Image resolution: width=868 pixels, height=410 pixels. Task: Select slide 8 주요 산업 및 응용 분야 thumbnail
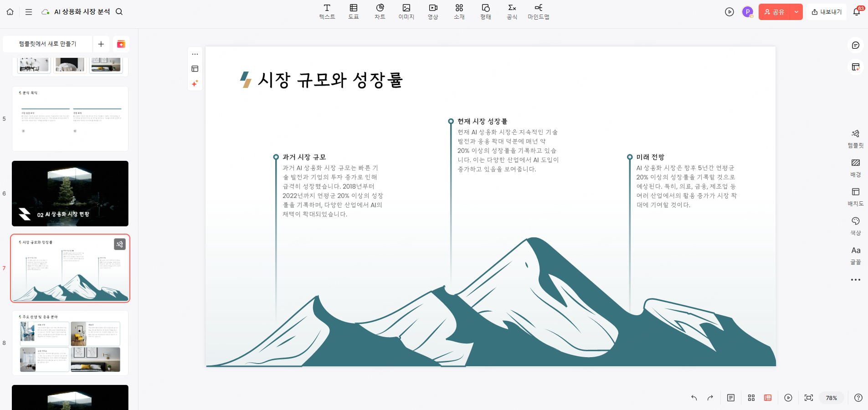click(x=70, y=343)
